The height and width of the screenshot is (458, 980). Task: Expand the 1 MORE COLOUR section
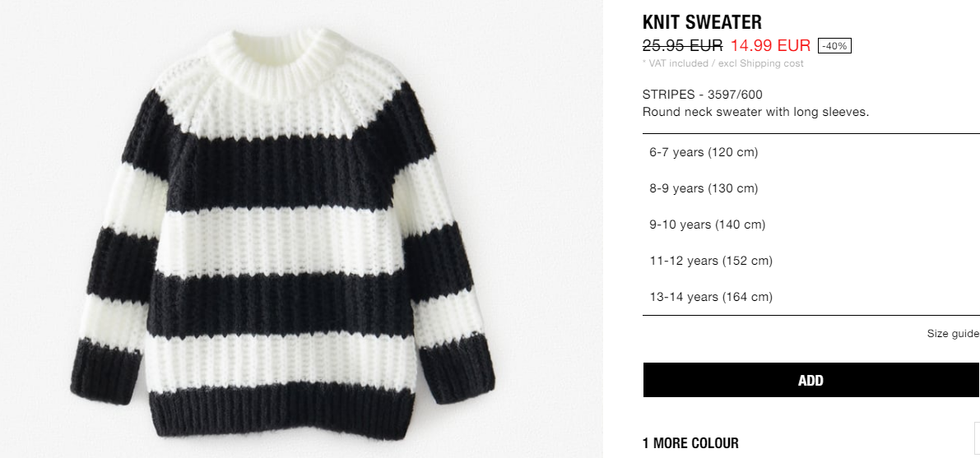[x=690, y=444]
